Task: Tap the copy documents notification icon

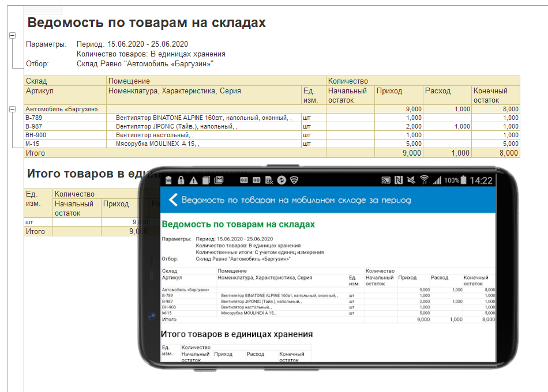Action: pyautogui.click(x=206, y=180)
